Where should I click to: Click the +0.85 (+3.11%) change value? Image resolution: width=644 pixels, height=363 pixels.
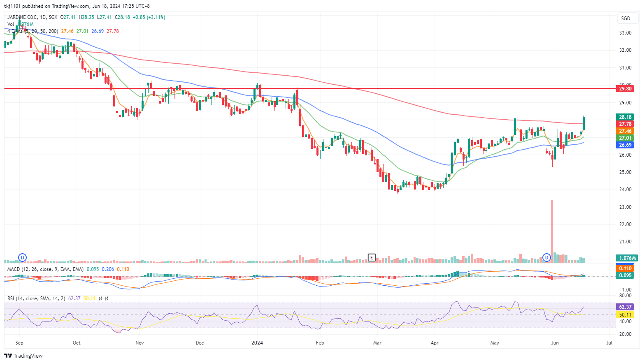pos(149,17)
